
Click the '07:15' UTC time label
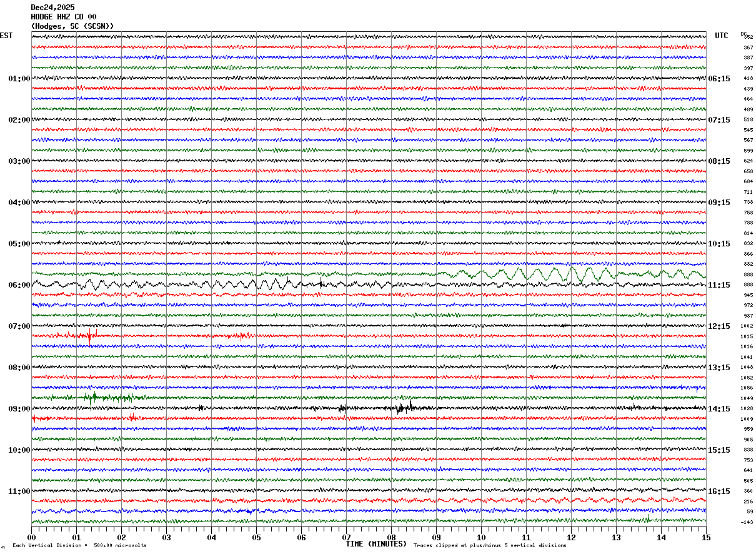(x=719, y=120)
